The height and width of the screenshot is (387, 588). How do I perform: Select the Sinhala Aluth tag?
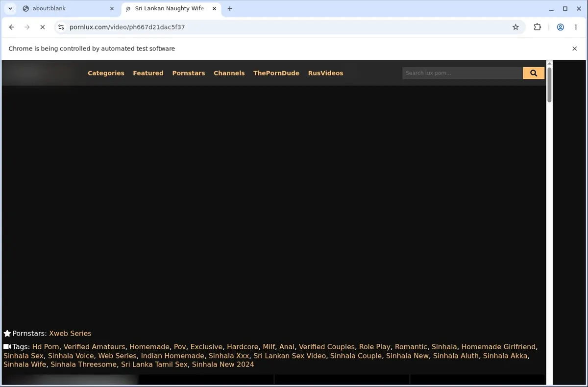click(x=456, y=356)
